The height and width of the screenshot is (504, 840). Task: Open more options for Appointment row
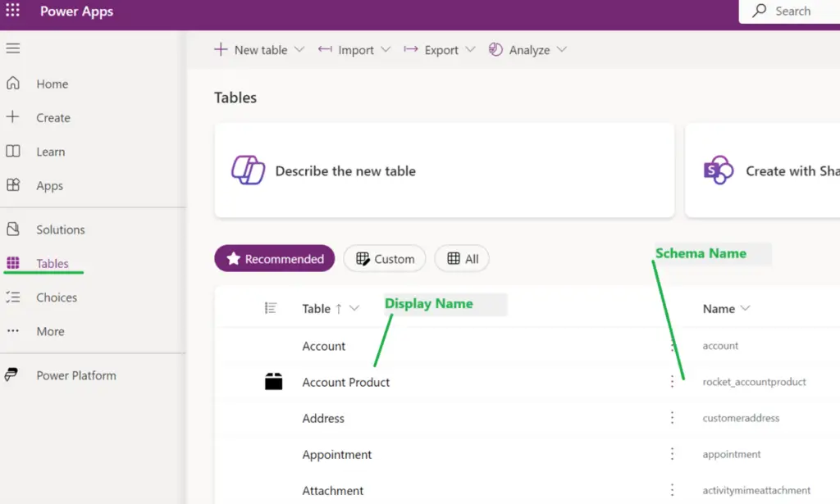click(673, 454)
